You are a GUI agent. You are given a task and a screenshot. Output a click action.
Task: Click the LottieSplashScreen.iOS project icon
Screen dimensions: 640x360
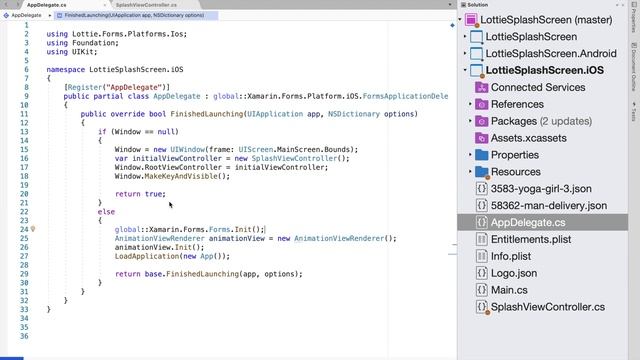pyautogui.click(x=476, y=71)
